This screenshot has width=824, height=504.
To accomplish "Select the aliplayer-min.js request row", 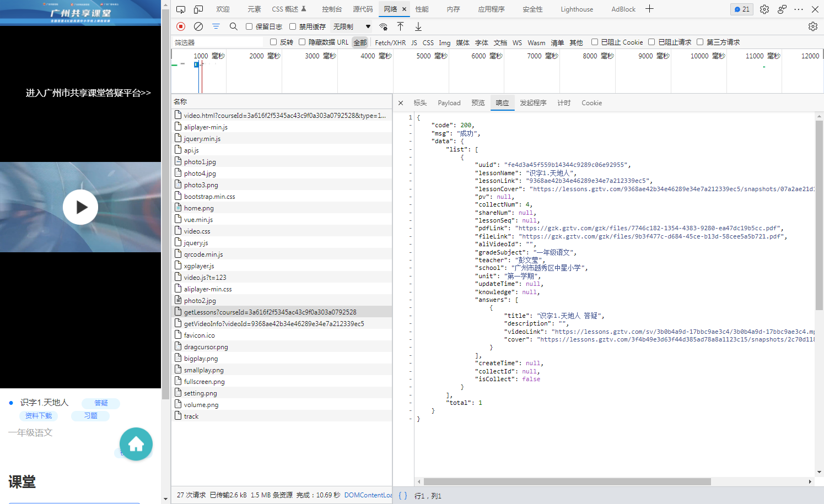I will 282,127.
